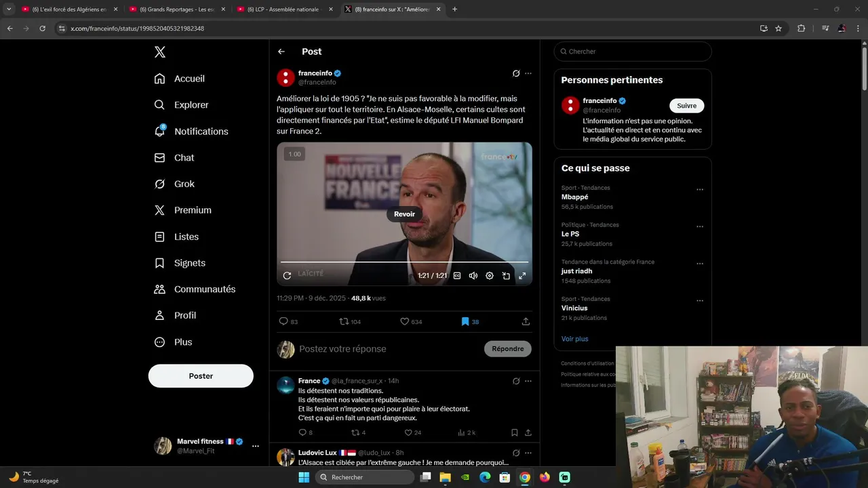This screenshot has width=868, height=488.
Task: Switch to L'exil forcé des Algériens tab
Action: point(69,9)
